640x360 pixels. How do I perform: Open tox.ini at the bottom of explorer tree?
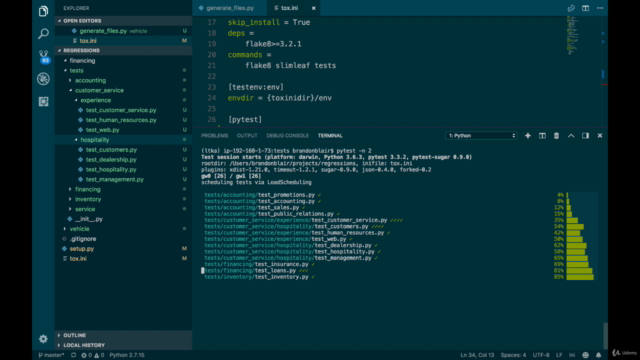click(123, 258)
